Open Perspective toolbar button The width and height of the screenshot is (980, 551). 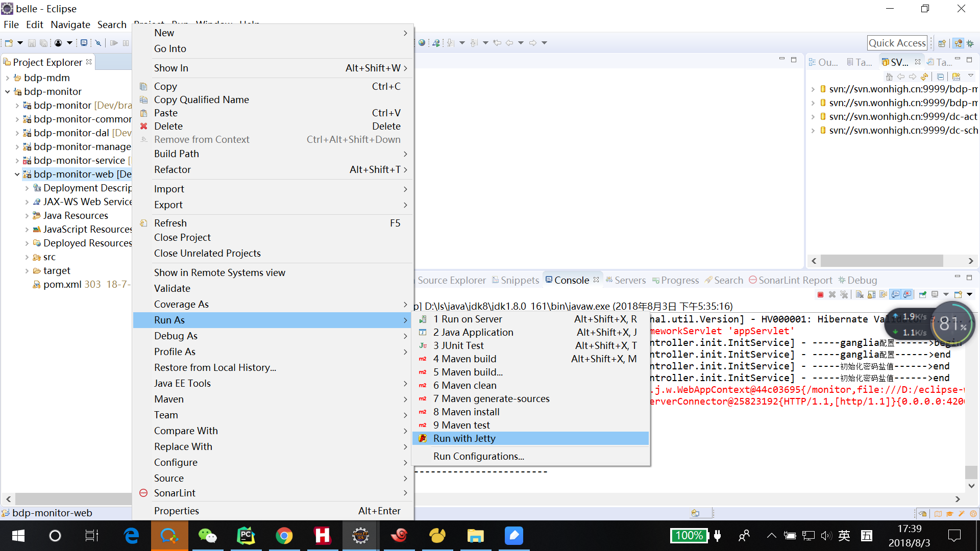(x=942, y=43)
